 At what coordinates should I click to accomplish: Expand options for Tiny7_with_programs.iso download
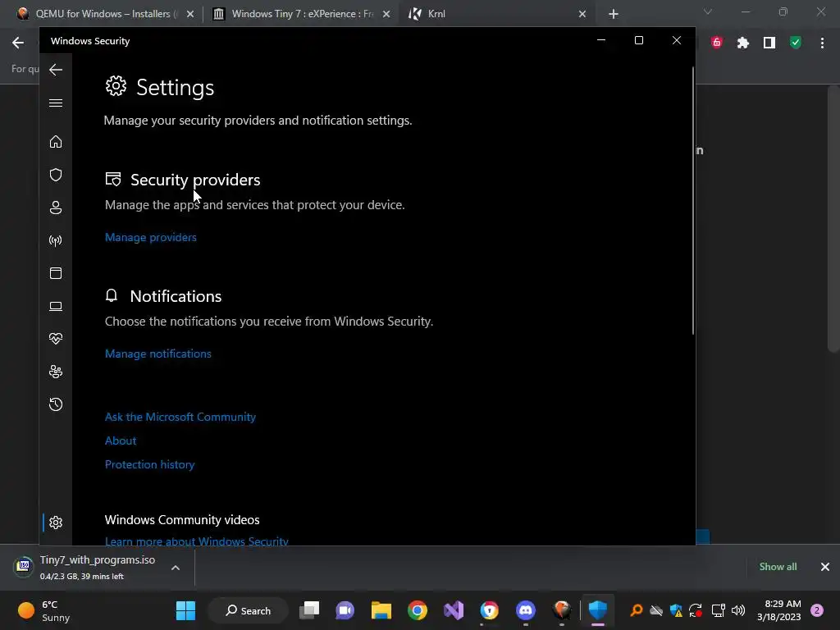pos(176,568)
